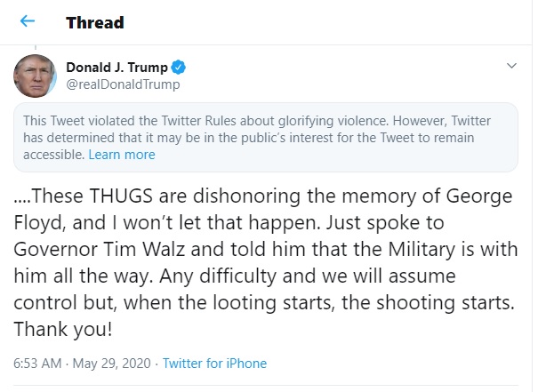This screenshot has width=538, height=392.
Task: Click the phrase "the shooting starts"
Action: tap(429, 303)
